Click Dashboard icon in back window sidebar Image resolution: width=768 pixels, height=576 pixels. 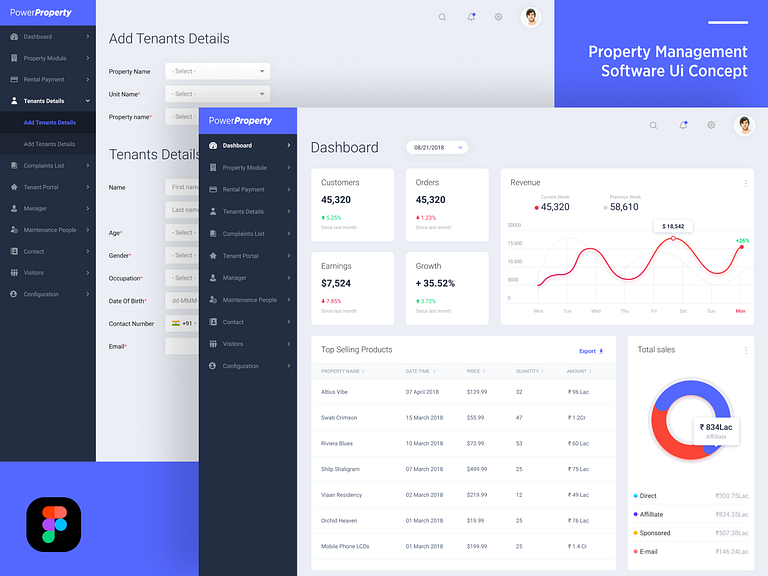point(14,37)
